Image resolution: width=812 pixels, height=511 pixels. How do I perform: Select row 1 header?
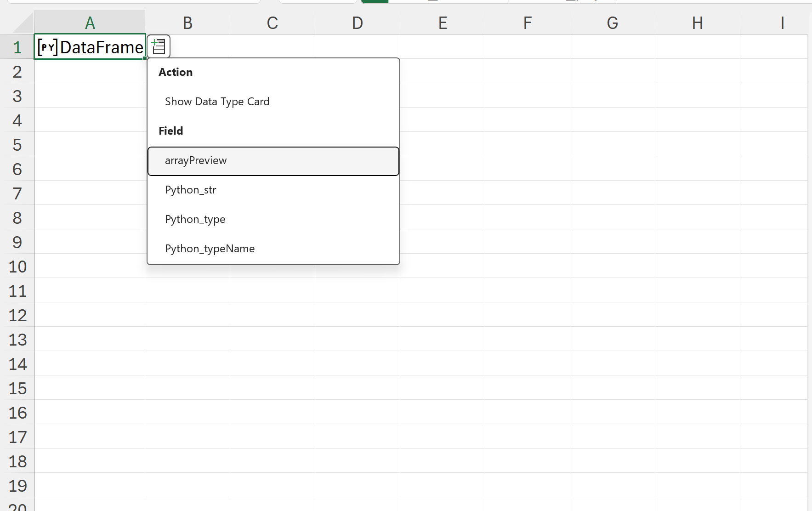pyautogui.click(x=17, y=47)
